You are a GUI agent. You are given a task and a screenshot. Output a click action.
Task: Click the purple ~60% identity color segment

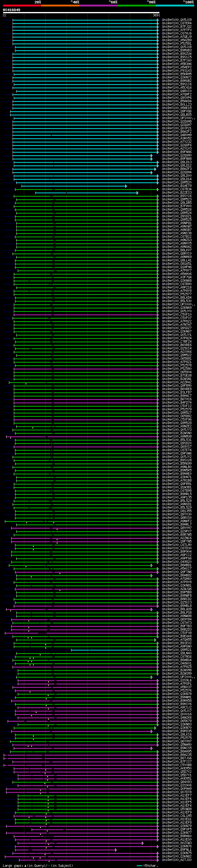click(x=99, y=6)
